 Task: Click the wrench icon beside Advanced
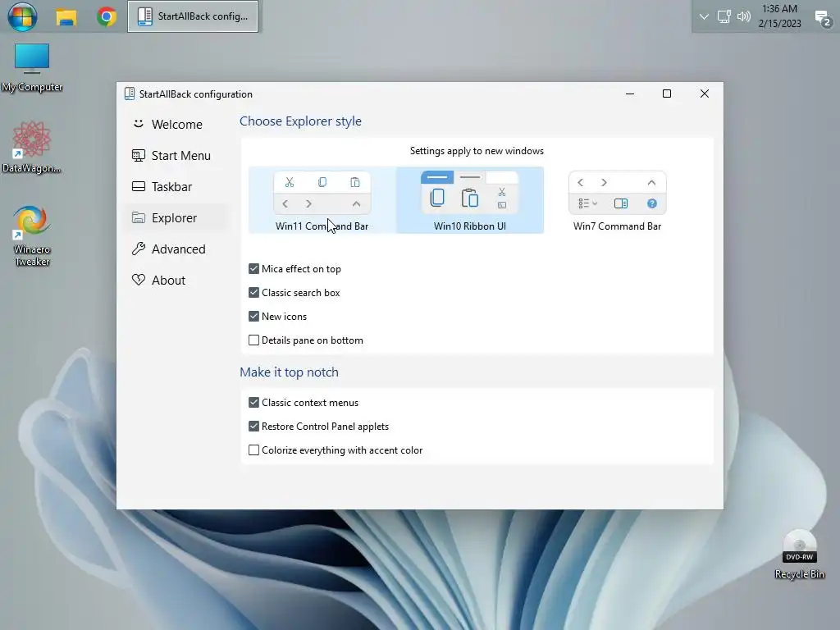coord(138,249)
